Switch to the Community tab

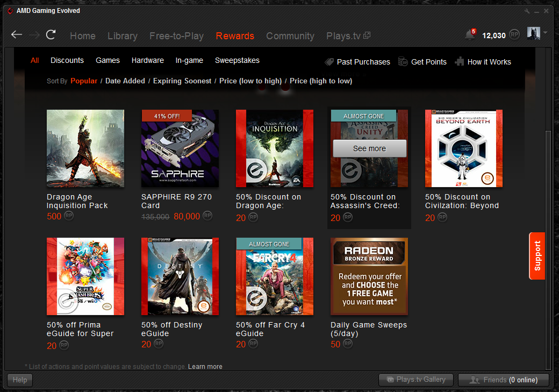click(x=290, y=36)
